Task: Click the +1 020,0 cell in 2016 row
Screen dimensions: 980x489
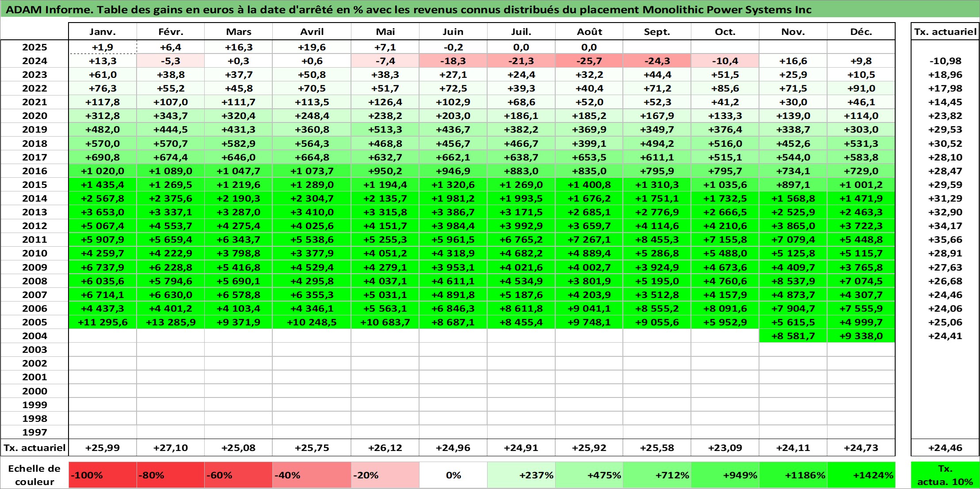Action: pos(103,171)
